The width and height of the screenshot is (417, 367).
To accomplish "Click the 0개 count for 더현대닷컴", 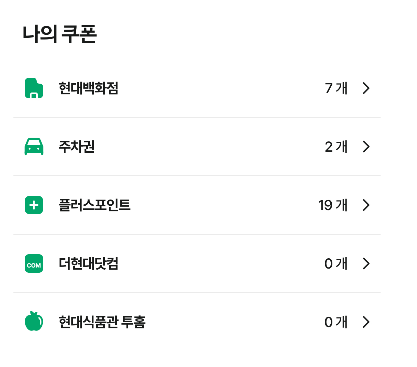I will (x=336, y=263).
